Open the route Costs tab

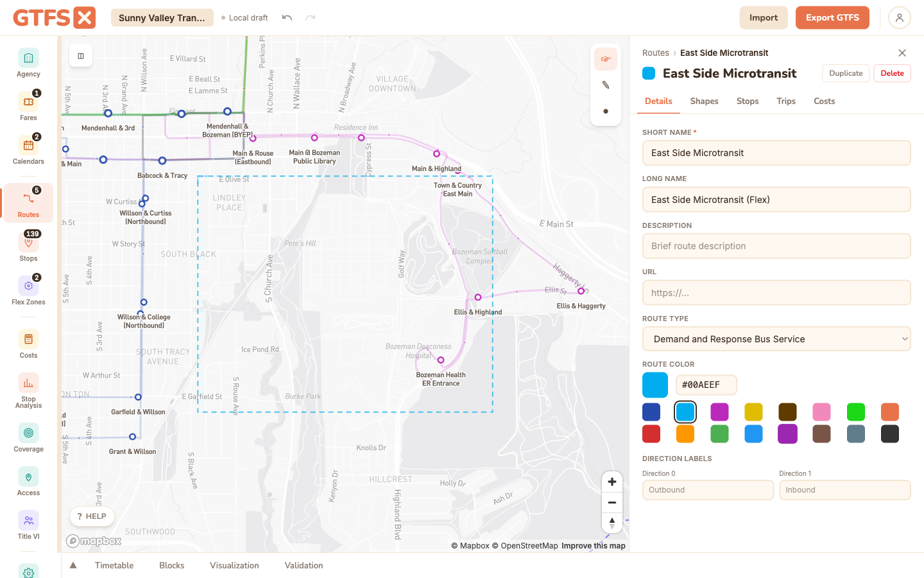824,101
